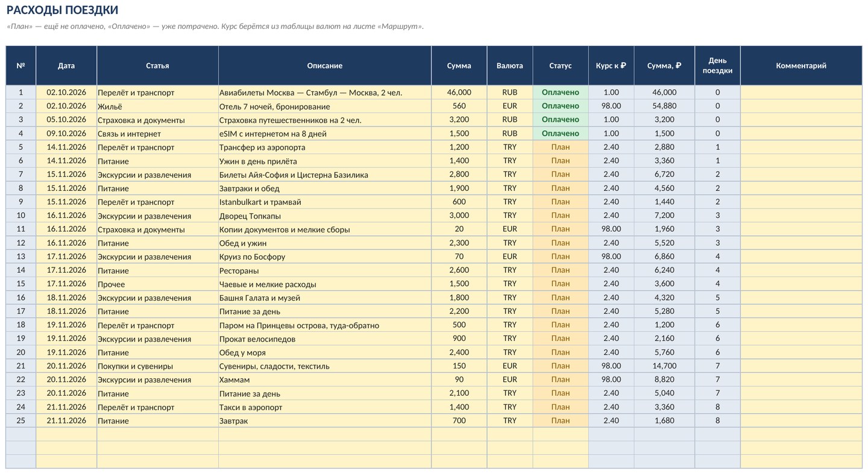Click row number 25

pos(21,420)
